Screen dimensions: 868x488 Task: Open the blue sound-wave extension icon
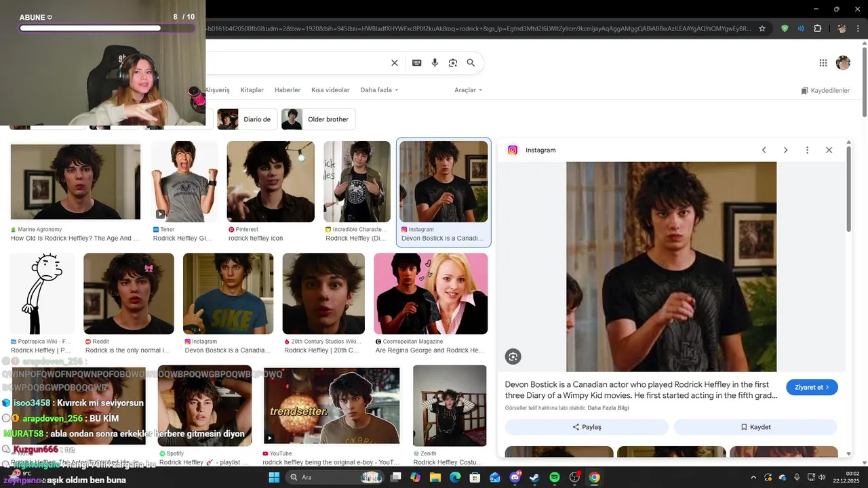(x=801, y=28)
